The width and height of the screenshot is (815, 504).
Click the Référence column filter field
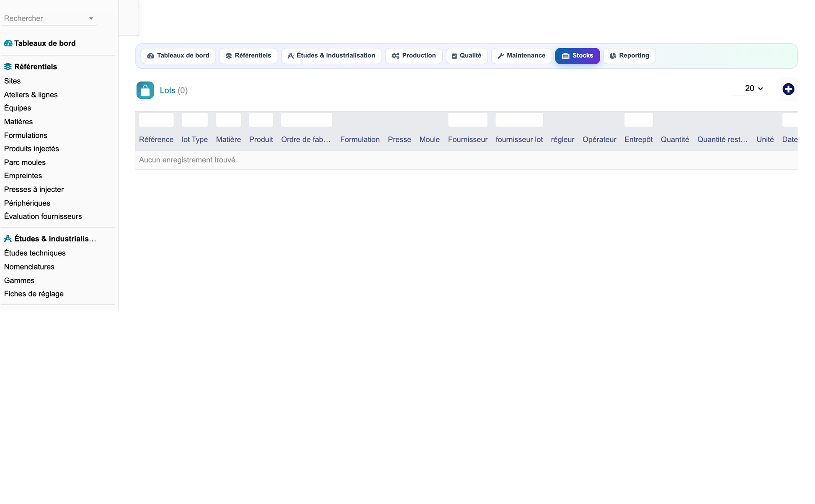[x=156, y=120]
